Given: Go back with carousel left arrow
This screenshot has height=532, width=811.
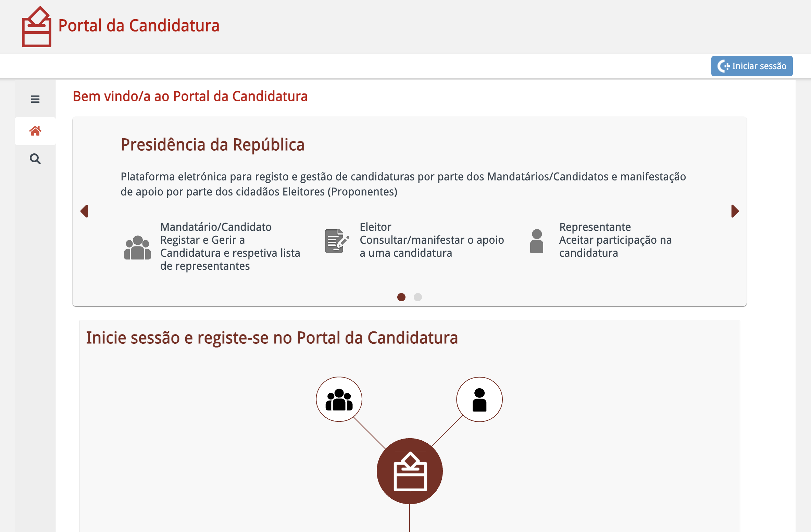Looking at the screenshot, I should click(x=84, y=211).
